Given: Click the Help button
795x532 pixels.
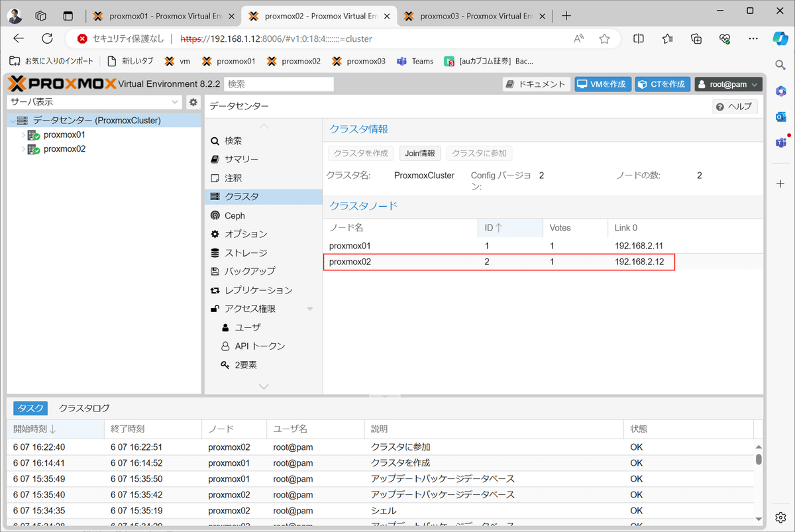Looking at the screenshot, I should point(735,107).
